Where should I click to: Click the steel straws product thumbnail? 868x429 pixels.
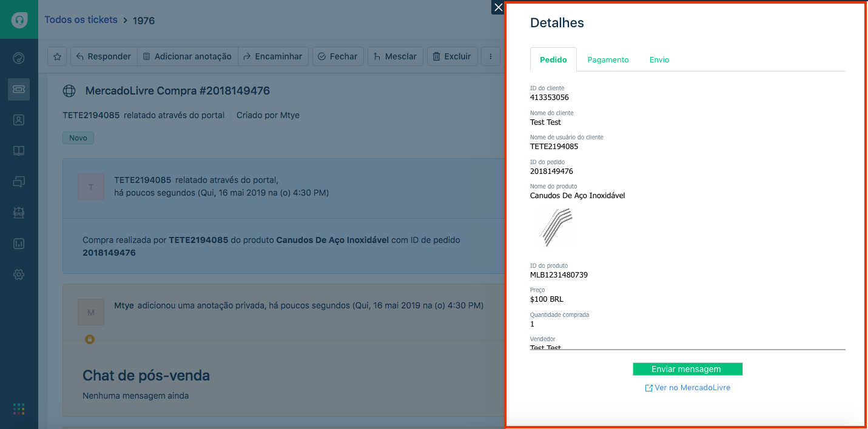(x=555, y=227)
